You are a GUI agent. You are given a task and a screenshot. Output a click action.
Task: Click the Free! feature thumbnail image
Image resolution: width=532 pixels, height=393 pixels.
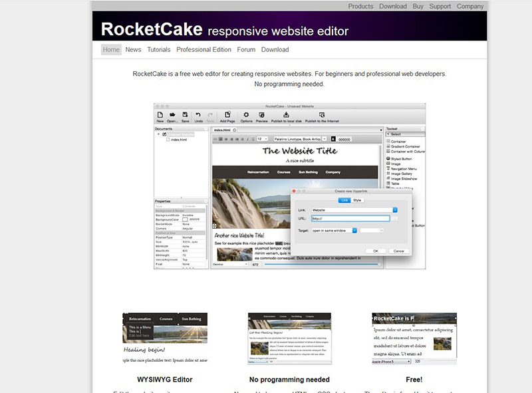click(x=414, y=338)
